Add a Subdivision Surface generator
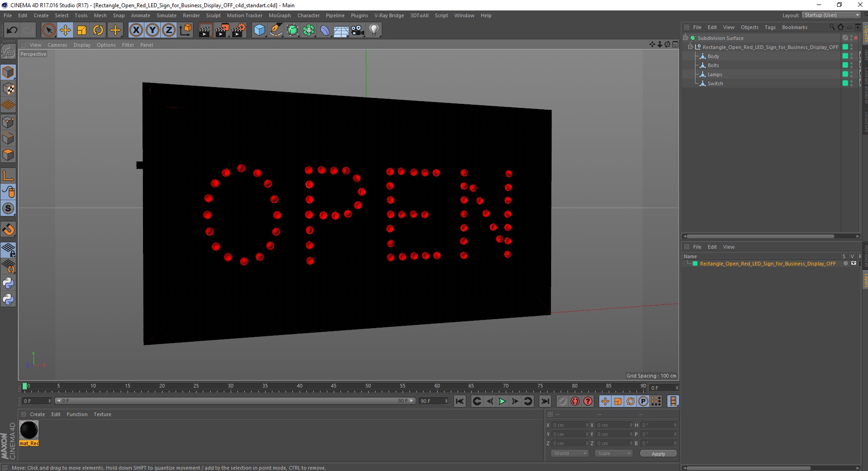 pyautogui.click(x=292, y=30)
